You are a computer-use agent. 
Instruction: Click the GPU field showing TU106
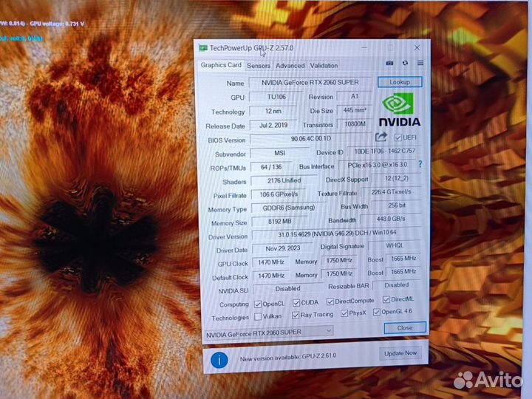[276, 97]
